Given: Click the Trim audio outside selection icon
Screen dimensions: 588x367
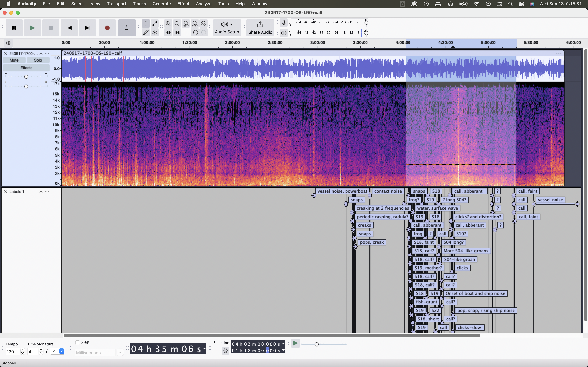Looking at the screenshot, I should (x=169, y=32).
